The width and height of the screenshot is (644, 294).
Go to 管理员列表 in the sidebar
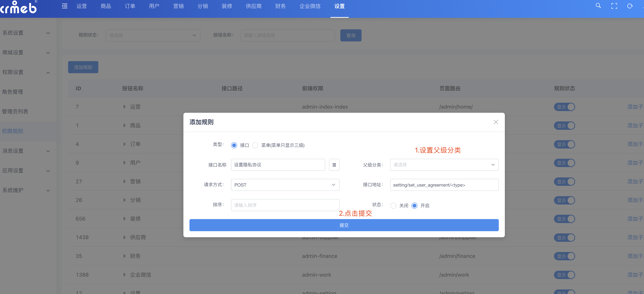[x=28, y=112]
